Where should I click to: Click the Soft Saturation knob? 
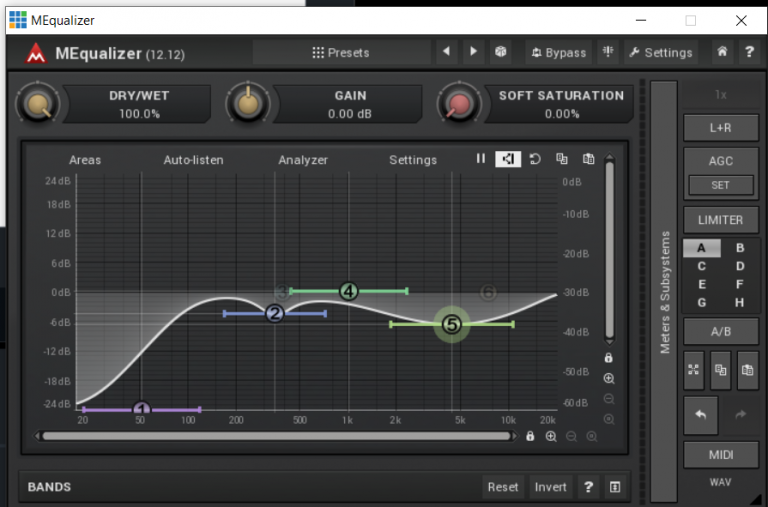[459, 104]
